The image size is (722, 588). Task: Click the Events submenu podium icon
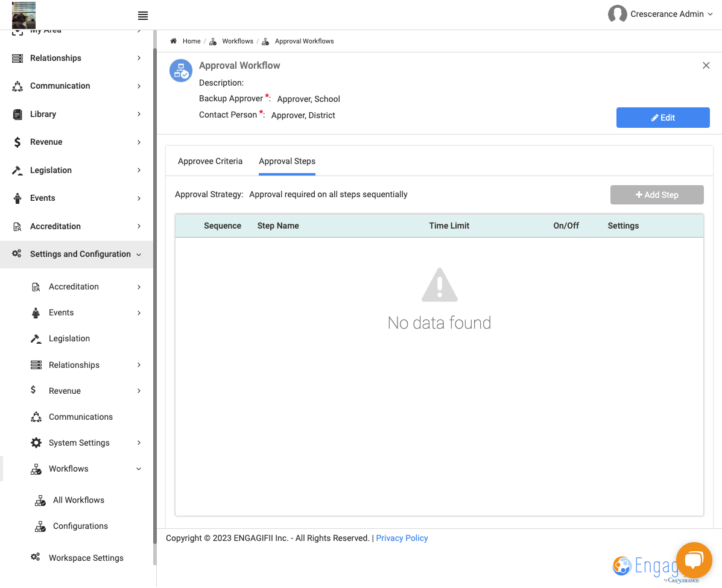point(36,313)
